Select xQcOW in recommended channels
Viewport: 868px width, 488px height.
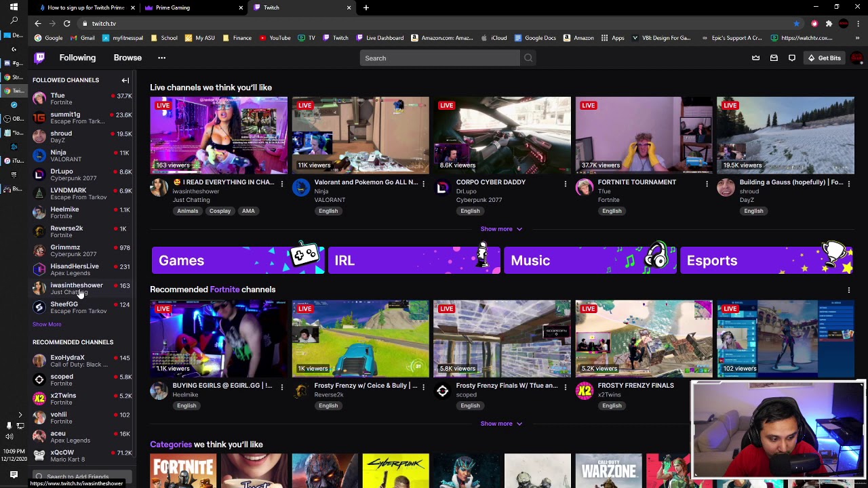coord(81,456)
